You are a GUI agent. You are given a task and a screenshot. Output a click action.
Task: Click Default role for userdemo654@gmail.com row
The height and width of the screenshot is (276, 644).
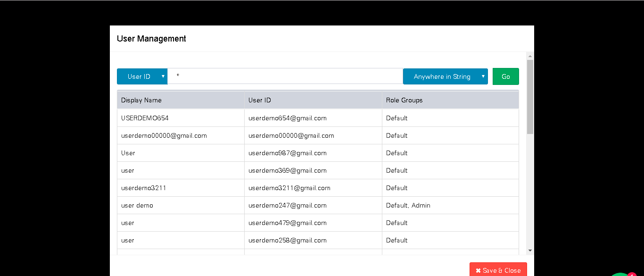[451, 118]
